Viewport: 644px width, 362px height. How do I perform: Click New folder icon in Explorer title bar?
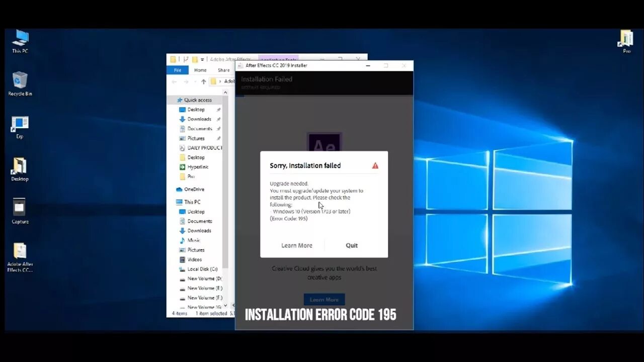pos(195,59)
